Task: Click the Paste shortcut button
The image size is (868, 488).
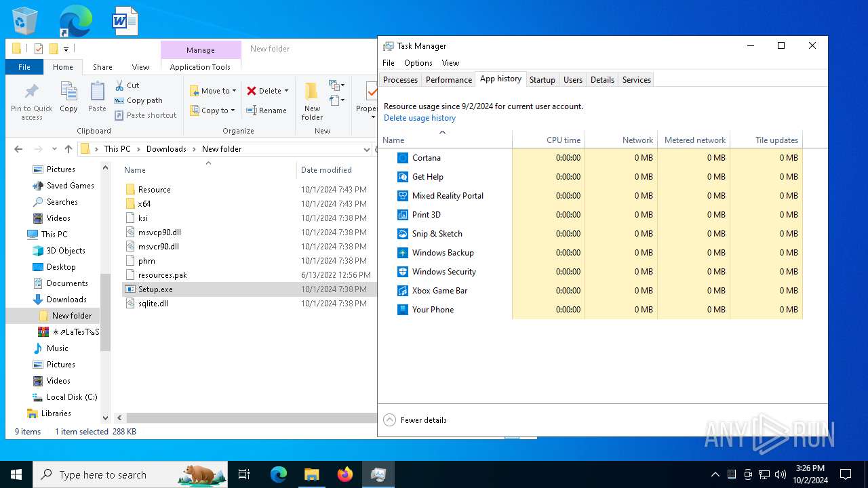Action: tap(145, 115)
